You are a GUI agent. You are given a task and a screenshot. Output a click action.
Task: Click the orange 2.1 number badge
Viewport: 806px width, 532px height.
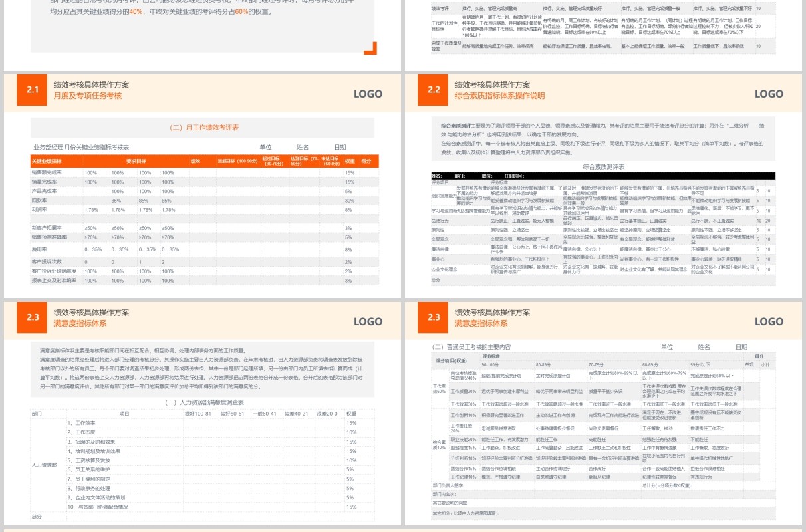pos(33,90)
